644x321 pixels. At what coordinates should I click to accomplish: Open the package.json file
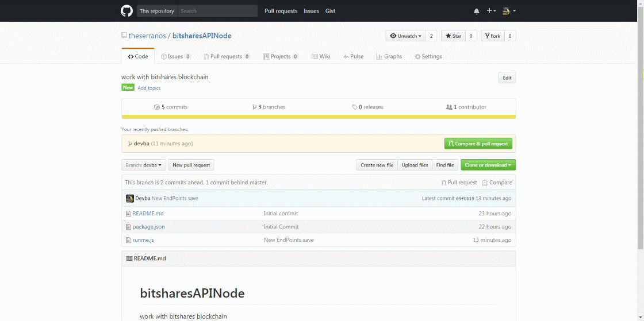click(149, 227)
